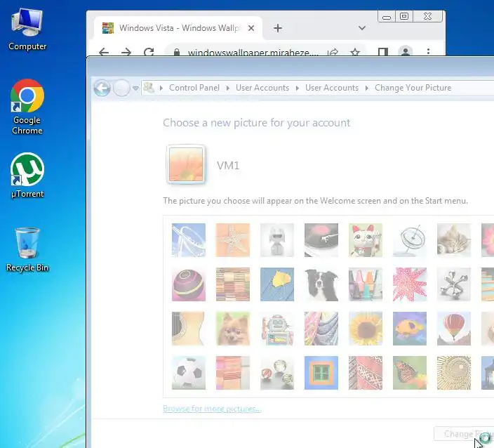Select the gyroscope picture
Image resolution: width=494 pixels, height=448 pixels.
pyautogui.click(x=410, y=240)
